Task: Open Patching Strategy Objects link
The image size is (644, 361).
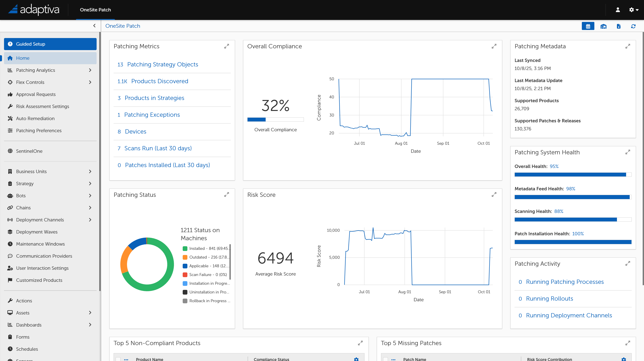Action: pos(163,64)
